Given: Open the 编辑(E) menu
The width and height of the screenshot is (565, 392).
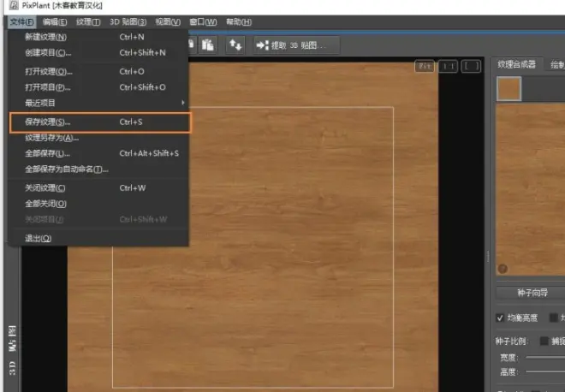Looking at the screenshot, I should point(55,22).
